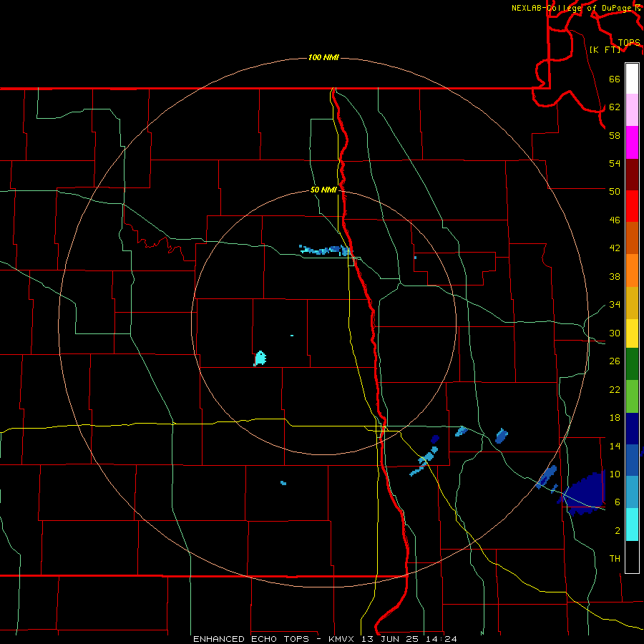Click the white swatch in the tops legend
This screenshot has width=644, height=644.
pyautogui.click(x=632, y=79)
